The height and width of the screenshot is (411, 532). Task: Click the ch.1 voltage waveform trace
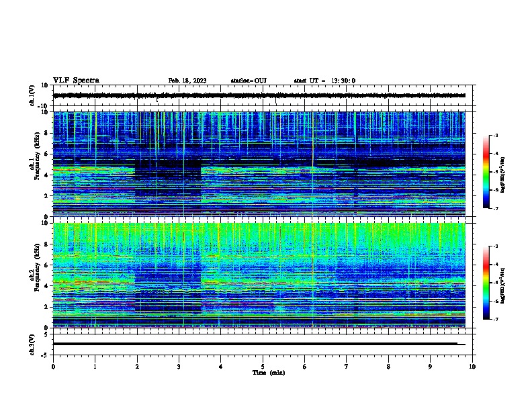pyautogui.click(x=259, y=95)
